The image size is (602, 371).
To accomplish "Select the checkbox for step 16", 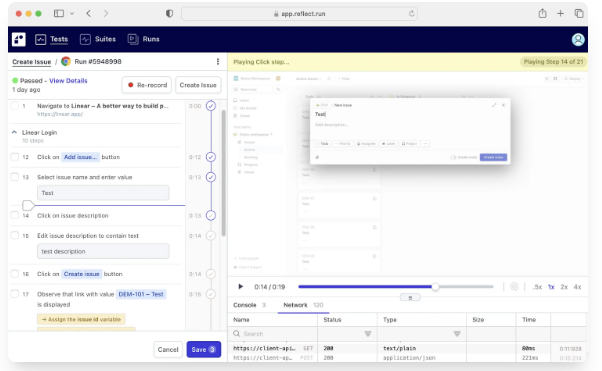I will (x=15, y=273).
